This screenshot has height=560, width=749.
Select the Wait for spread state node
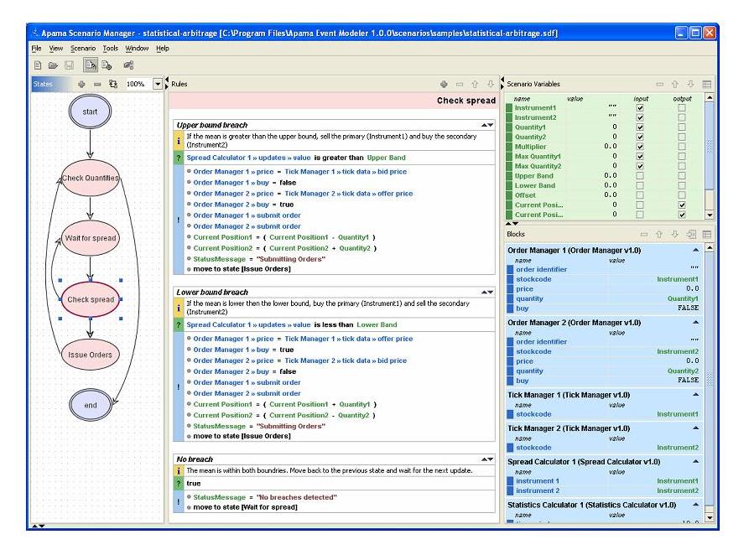[x=90, y=238]
